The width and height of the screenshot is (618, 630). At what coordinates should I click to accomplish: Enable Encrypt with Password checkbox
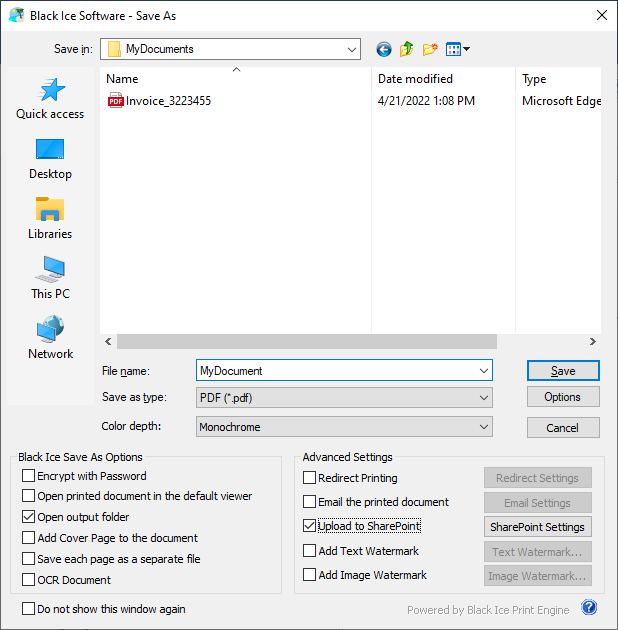[x=29, y=477]
